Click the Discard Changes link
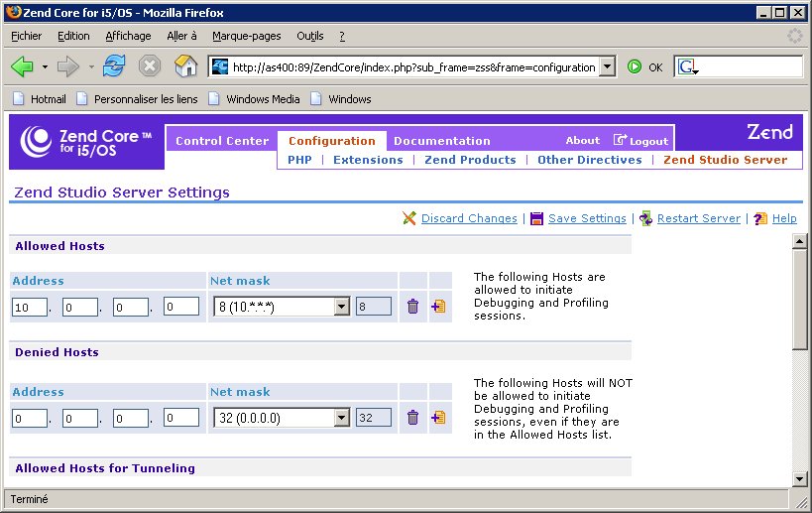812x513 pixels. pos(469,218)
